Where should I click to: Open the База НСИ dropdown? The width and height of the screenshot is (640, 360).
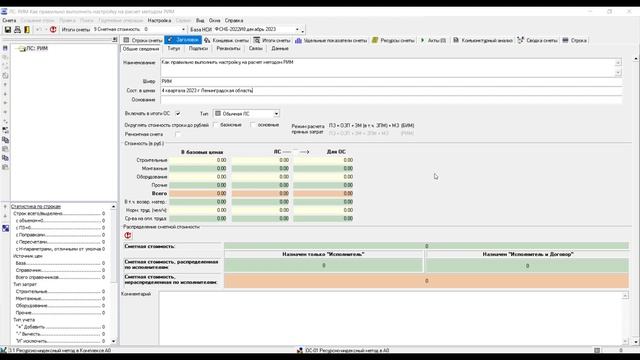297,29
